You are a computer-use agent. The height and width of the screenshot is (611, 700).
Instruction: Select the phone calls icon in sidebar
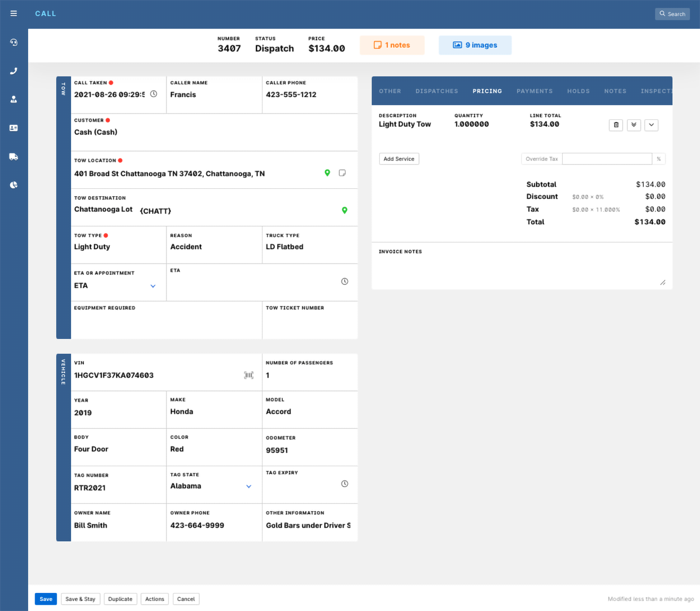[13, 71]
